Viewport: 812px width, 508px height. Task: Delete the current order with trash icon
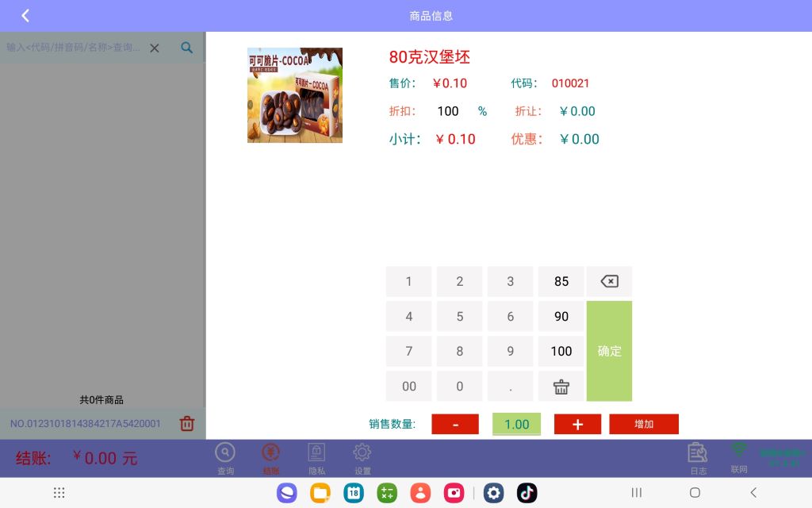click(x=187, y=424)
